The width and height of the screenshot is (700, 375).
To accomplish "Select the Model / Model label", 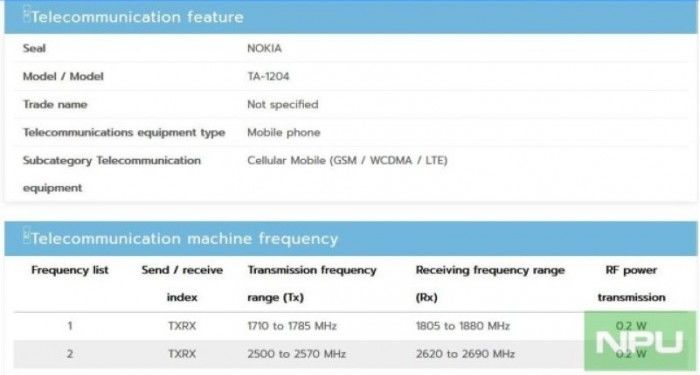I will pyautogui.click(x=63, y=76).
